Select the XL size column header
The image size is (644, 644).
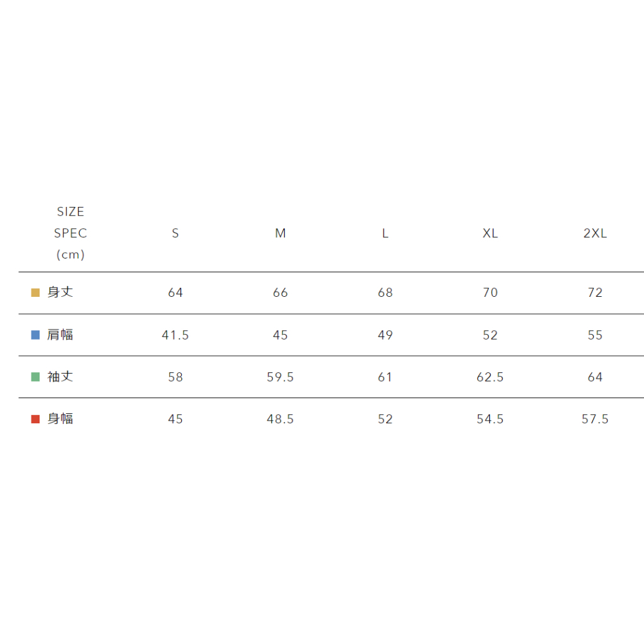point(491,233)
